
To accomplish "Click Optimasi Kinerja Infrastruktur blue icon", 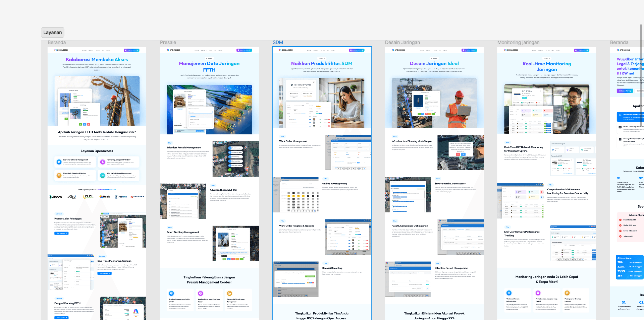I will click(509, 293).
